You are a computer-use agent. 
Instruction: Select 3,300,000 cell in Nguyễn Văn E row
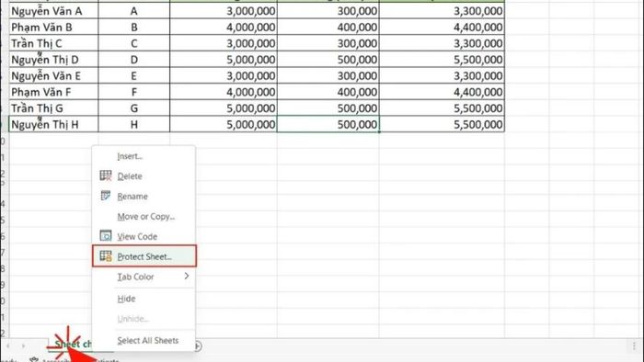pyautogui.click(x=442, y=76)
